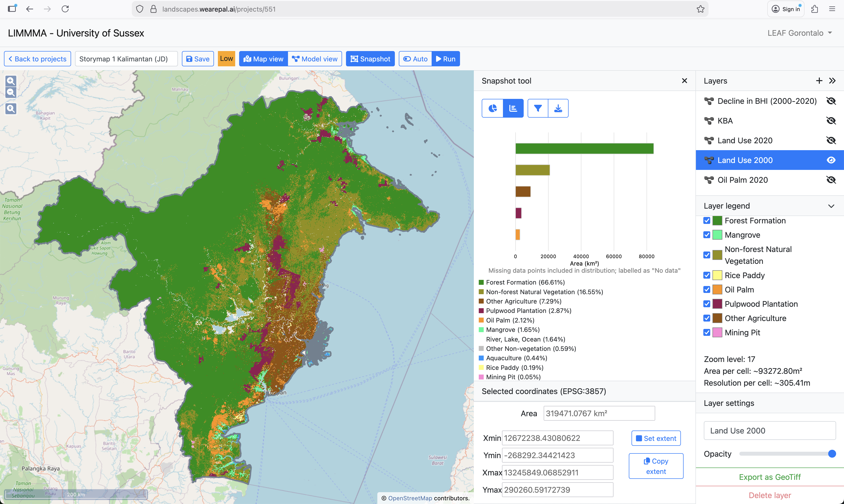Uncheck the Oil Palm legend checkbox
This screenshot has height=504, width=844.
[707, 289]
